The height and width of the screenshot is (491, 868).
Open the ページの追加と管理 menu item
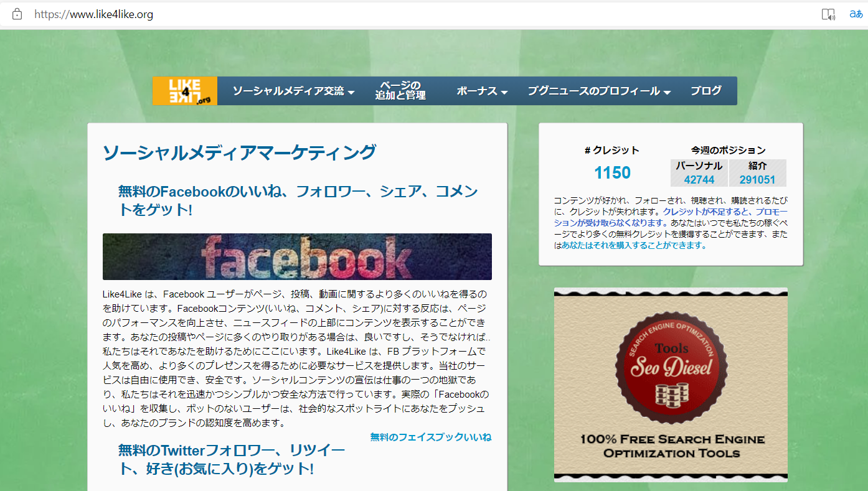click(400, 91)
